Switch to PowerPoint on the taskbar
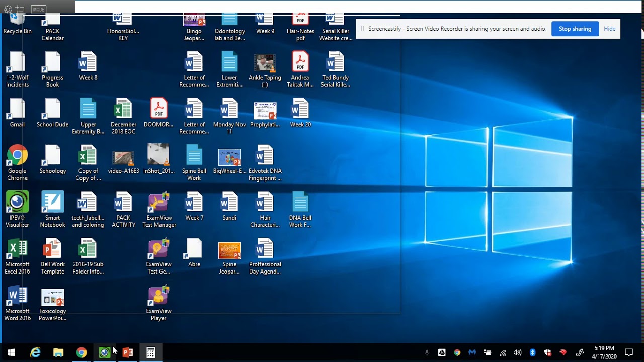 [128, 352]
